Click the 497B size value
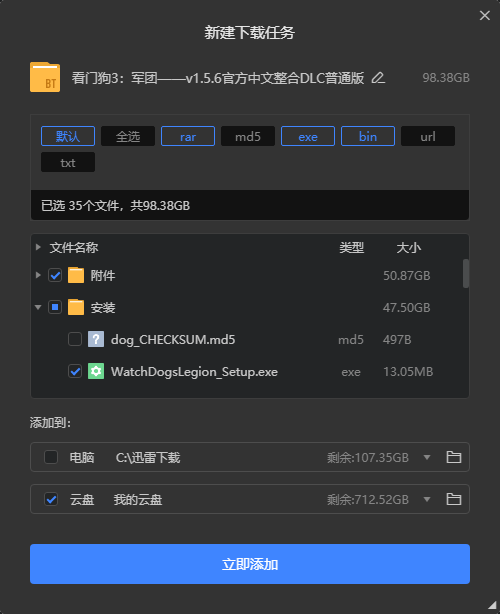 397,340
